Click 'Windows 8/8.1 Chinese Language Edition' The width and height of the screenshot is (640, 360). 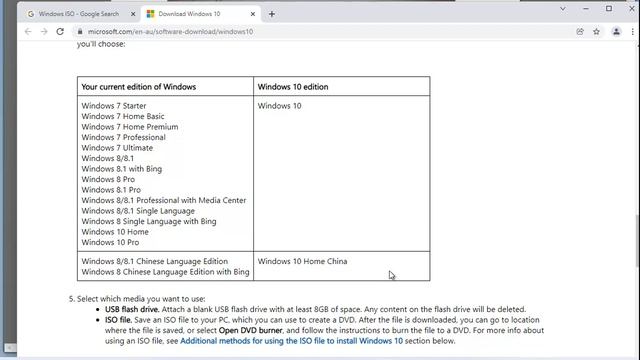point(154,261)
